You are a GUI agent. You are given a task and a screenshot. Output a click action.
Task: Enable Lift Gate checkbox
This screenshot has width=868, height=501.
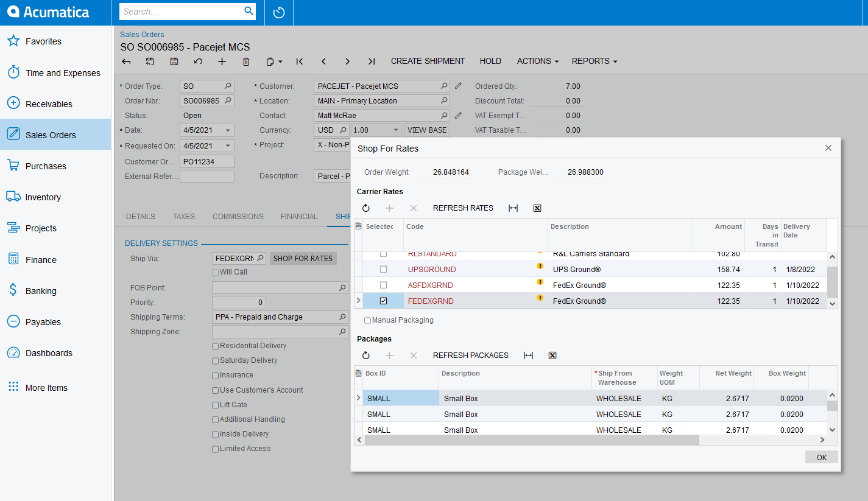pos(215,405)
